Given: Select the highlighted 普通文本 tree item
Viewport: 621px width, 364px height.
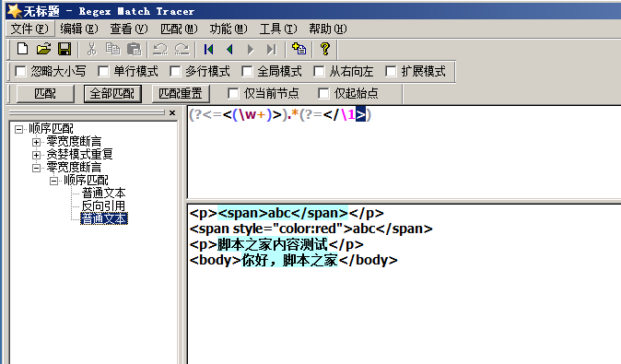Looking at the screenshot, I should pyautogui.click(x=104, y=218).
